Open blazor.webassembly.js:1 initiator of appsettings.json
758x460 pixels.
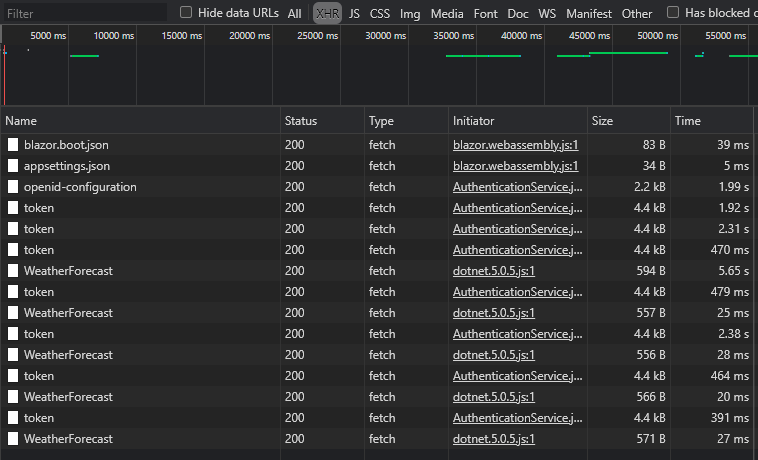[x=515, y=166]
